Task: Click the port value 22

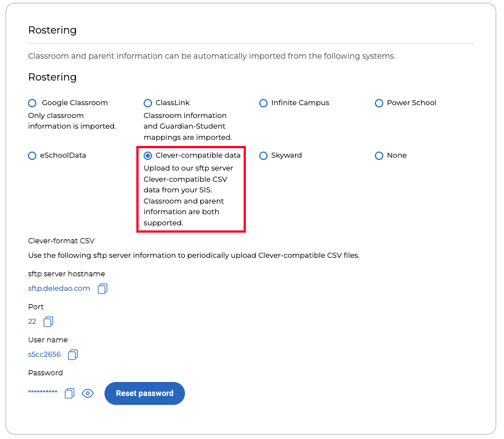Action: click(32, 322)
